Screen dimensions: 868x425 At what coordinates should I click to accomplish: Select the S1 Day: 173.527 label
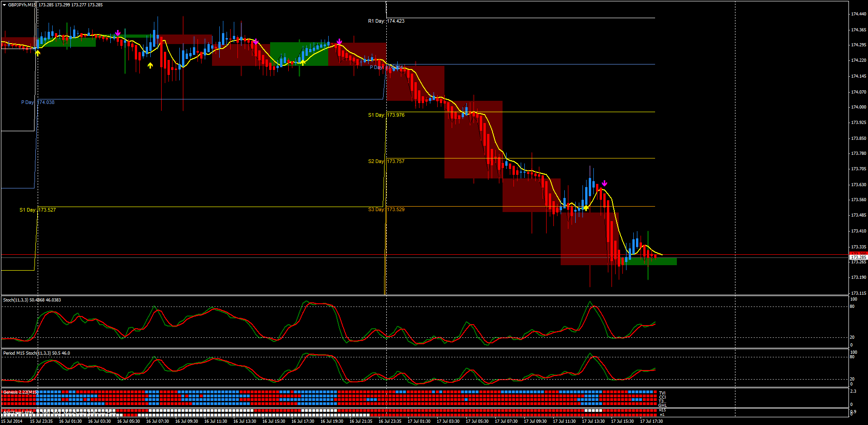[38, 210]
